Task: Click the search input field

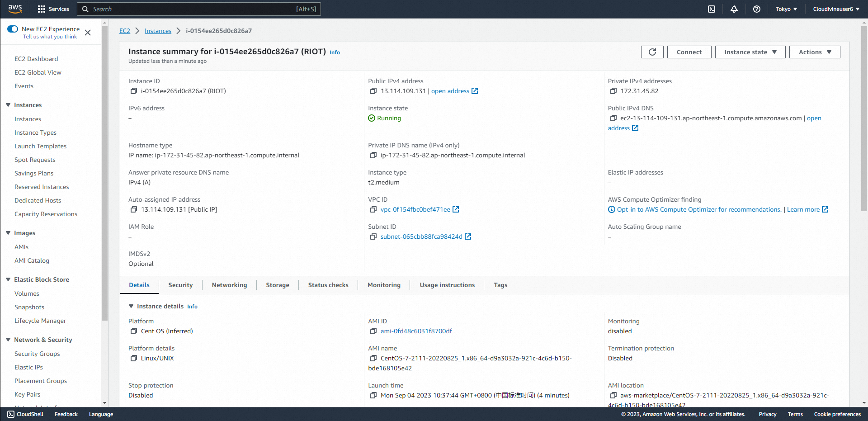Action: tap(199, 9)
